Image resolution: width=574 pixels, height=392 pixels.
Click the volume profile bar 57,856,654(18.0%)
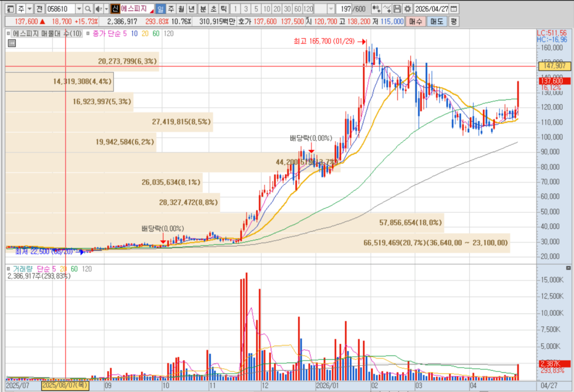click(x=224, y=222)
